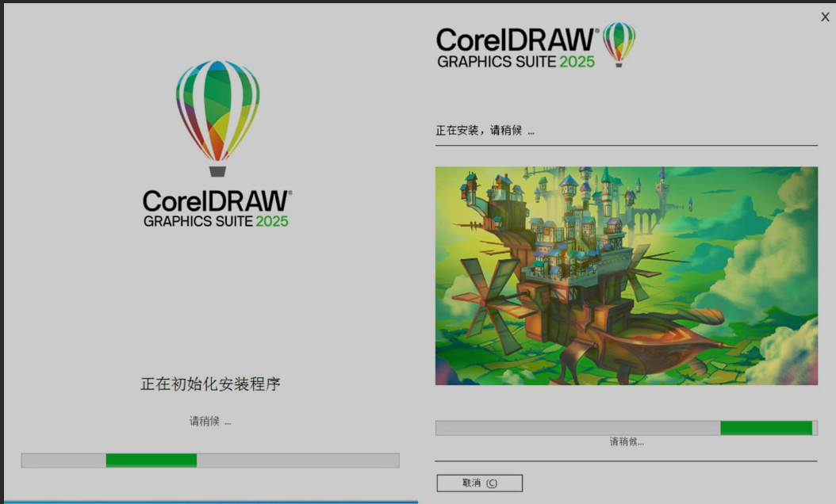The height and width of the screenshot is (504, 836).
Task: Click the small balloon icon in the installer header
Action: tap(619, 44)
